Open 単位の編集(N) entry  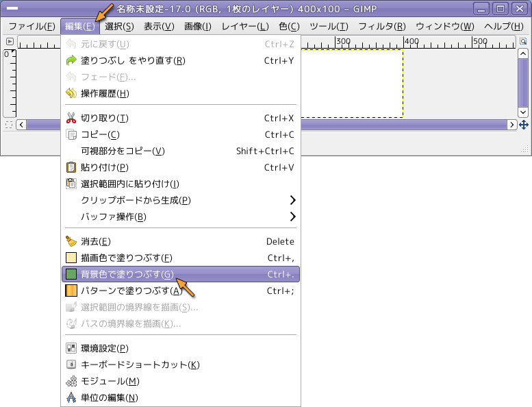[181, 397]
